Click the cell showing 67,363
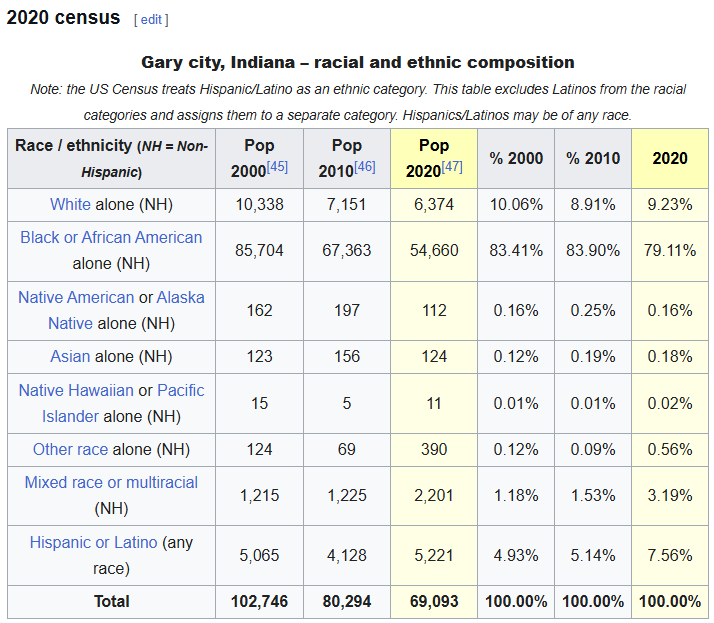The width and height of the screenshot is (714, 623). coord(347,251)
